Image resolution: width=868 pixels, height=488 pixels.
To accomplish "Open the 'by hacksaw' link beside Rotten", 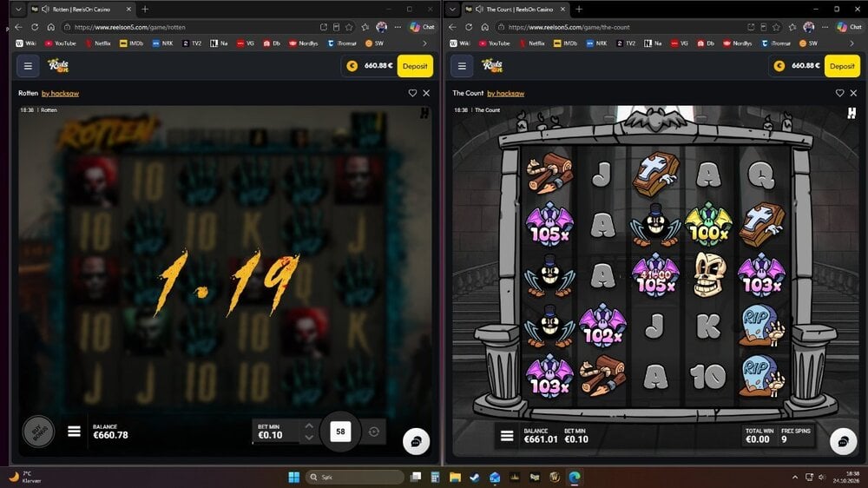I will [x=61, y=94].
